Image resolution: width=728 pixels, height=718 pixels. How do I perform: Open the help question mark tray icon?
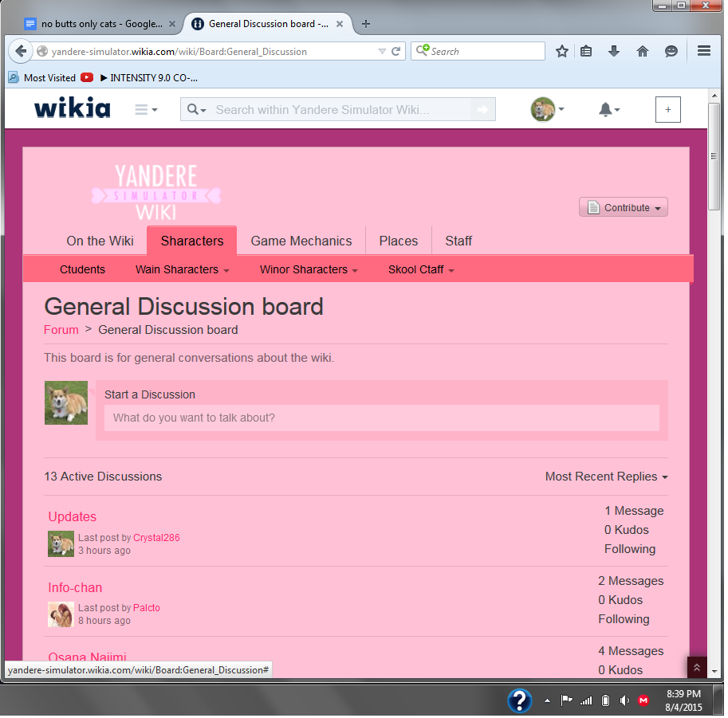(519, 700)
